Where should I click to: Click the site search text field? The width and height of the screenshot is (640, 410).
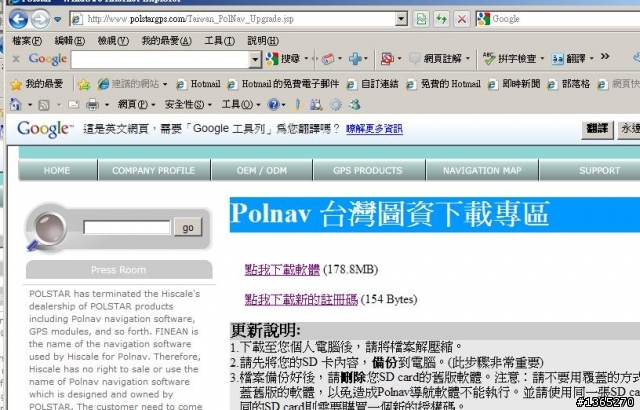127,227
